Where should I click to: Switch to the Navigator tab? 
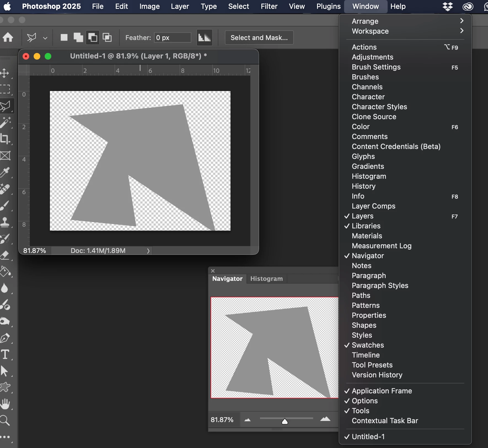click(227, 279)
